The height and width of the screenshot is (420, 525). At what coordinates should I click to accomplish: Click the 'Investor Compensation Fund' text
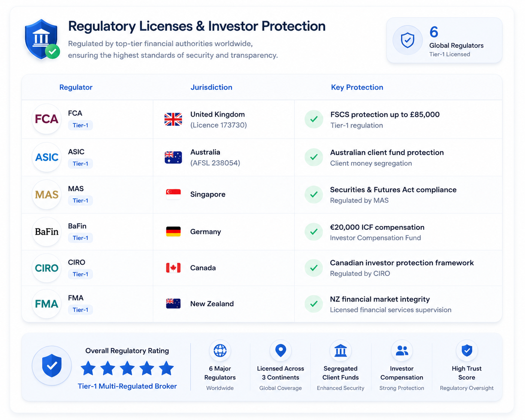point(375,238)
